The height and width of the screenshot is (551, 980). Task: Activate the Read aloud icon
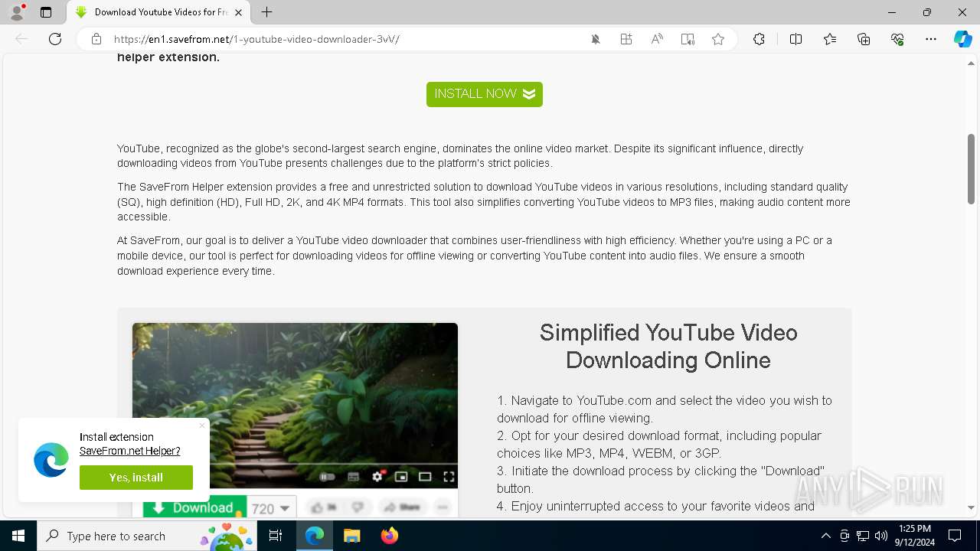(657, 39)
